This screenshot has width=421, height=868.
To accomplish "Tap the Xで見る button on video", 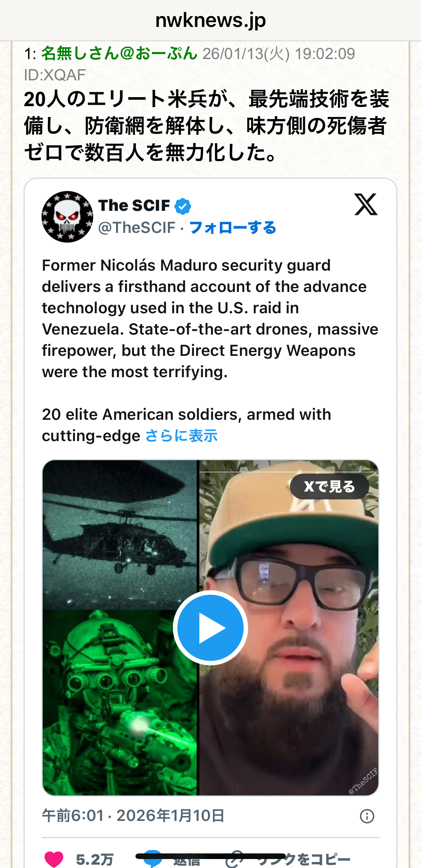I will point(329,486).
